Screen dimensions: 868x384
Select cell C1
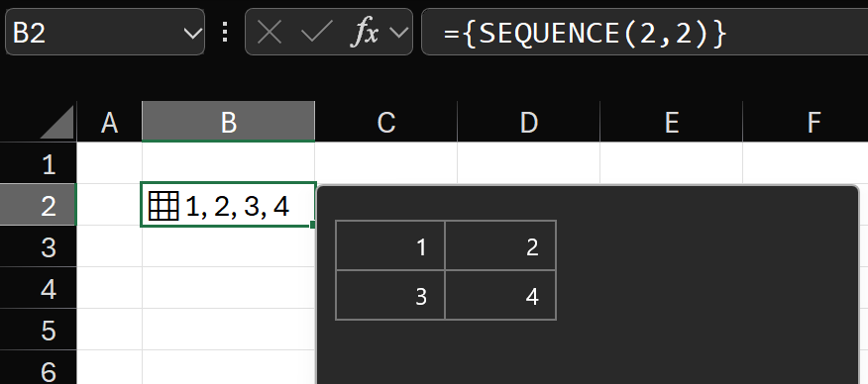385,163
